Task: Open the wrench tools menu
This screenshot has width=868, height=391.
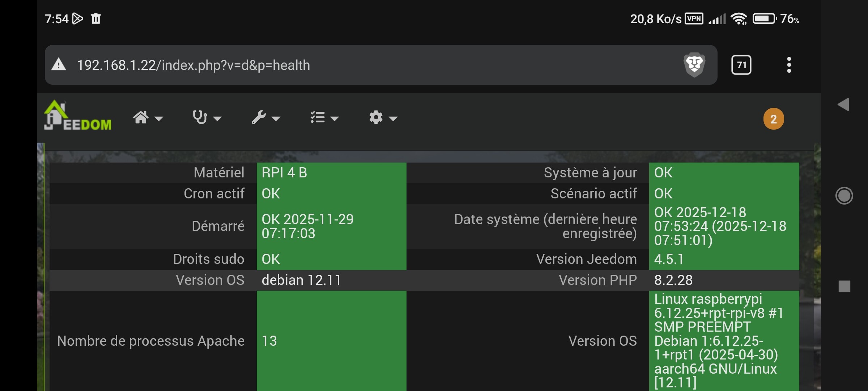Action: coord(259,118)
